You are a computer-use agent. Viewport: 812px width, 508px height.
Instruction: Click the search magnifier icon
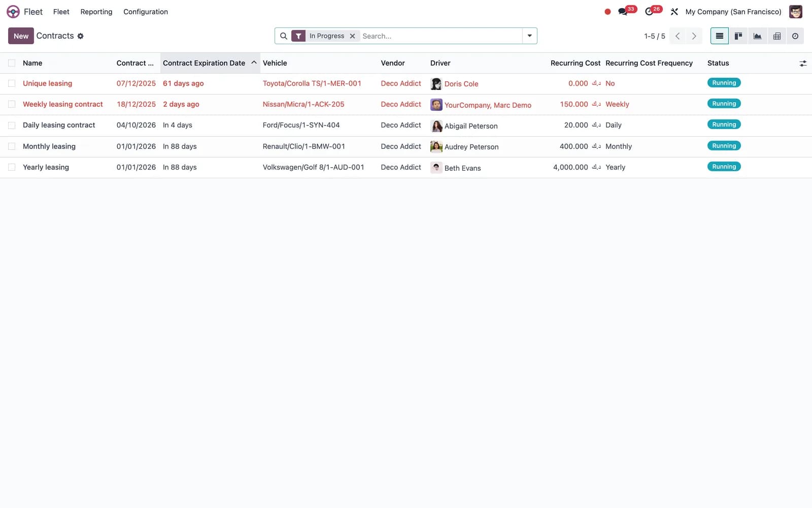point(284,36)
